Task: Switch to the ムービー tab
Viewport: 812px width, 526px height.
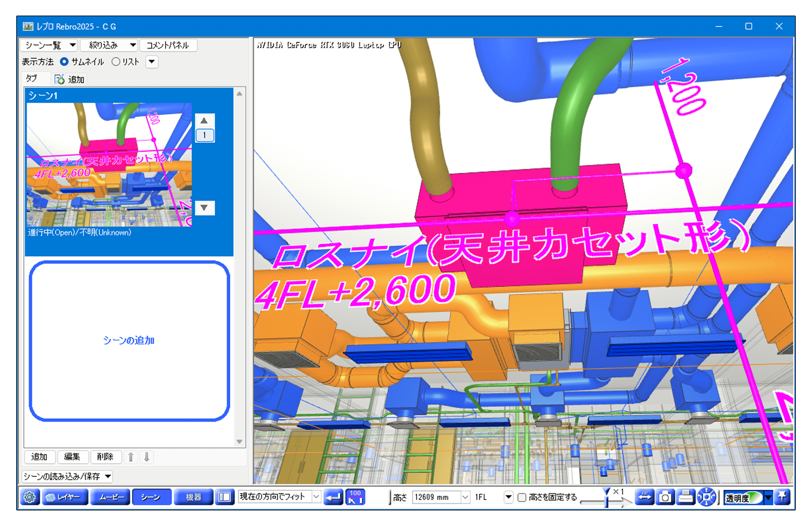Action: pyautogui.click(x=110, y=497)
